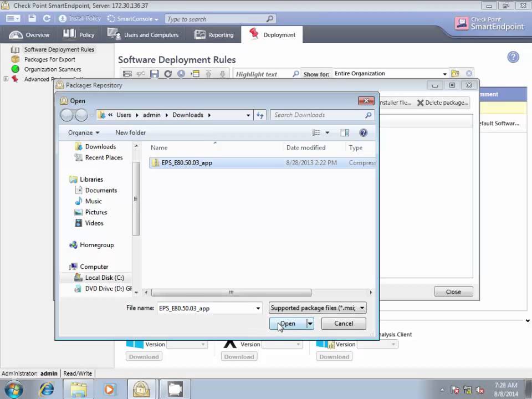Screen dimensions: 532x399
Task: Open the File name dropdown arrow
Action: (258, 309)
